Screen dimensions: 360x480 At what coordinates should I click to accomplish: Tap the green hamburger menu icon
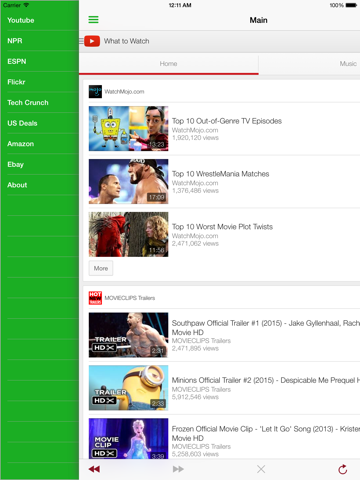[93, 20]
